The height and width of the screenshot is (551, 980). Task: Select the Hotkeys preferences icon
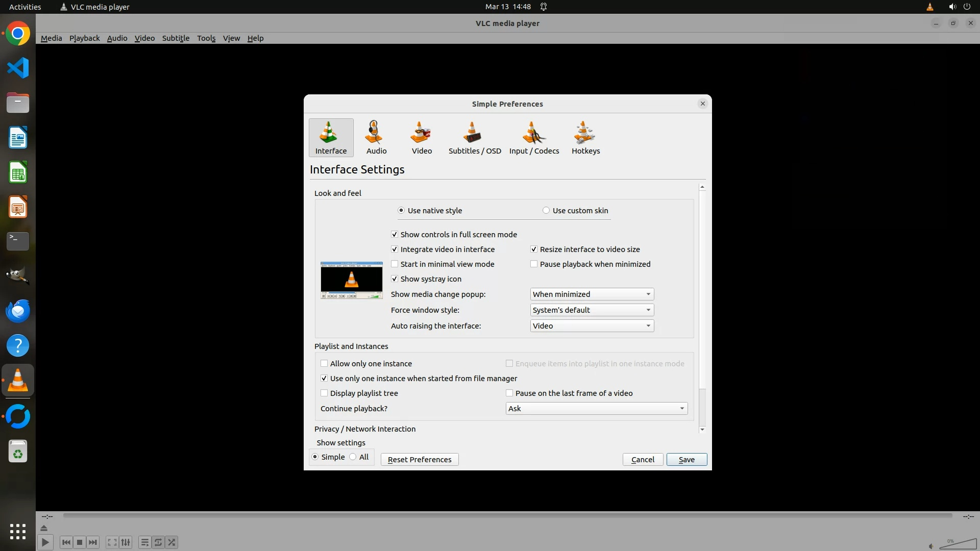pos(585,138)
